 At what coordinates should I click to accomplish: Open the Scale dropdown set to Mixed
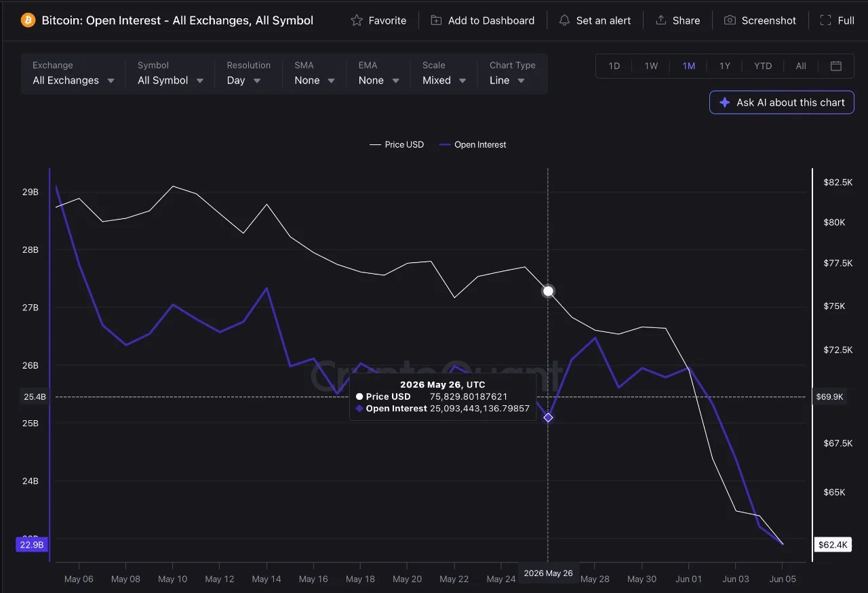444,74
